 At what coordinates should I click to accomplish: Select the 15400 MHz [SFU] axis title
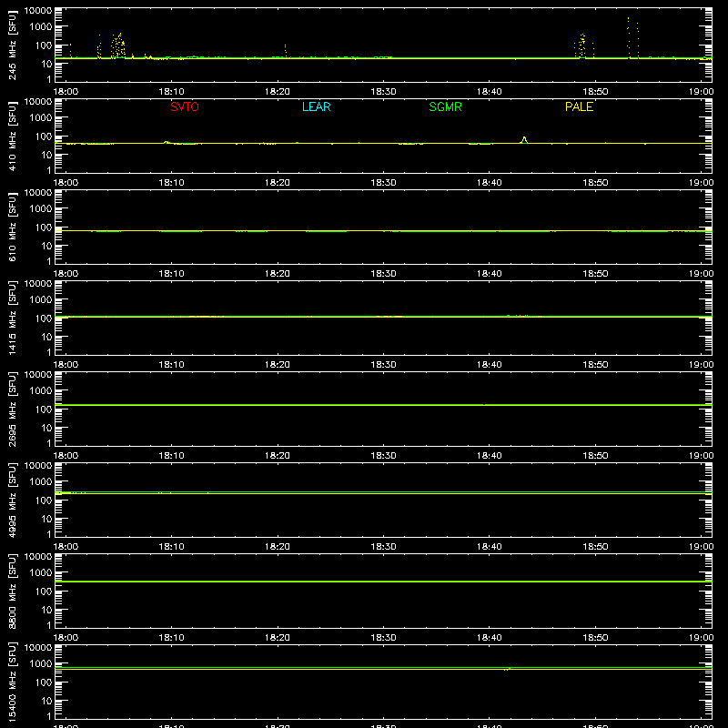(x=12, y=682)
